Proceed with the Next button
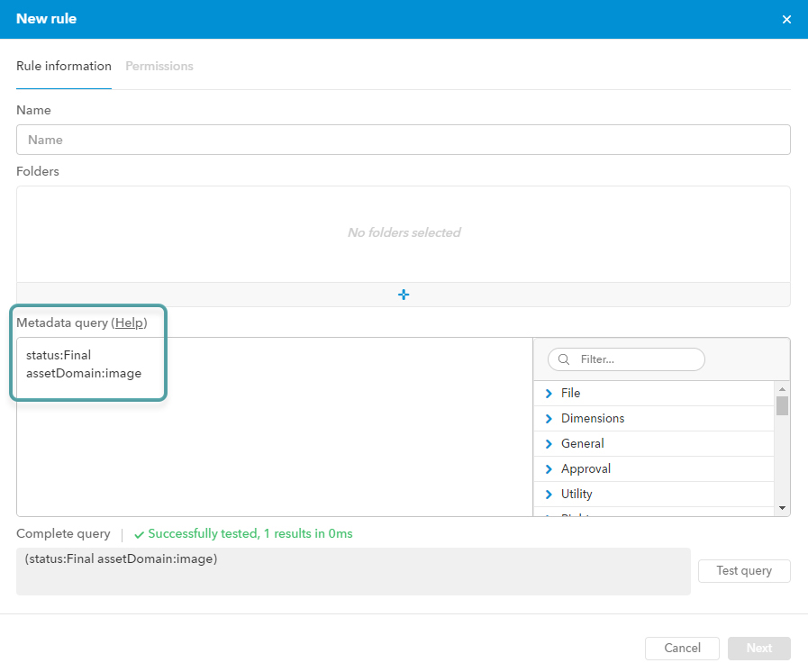The height and width of the screenshot is (672, 808). 759,649
